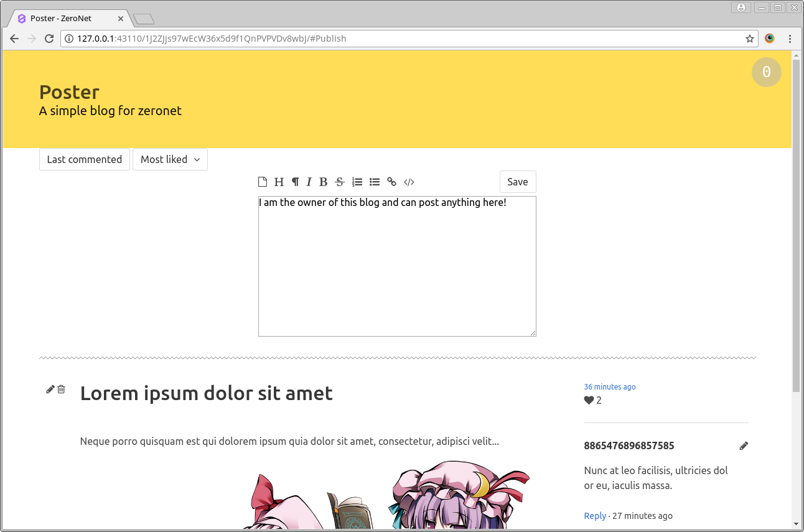Focus the post content text area
This screenshot has width=804, height=532.
point(397,266)
